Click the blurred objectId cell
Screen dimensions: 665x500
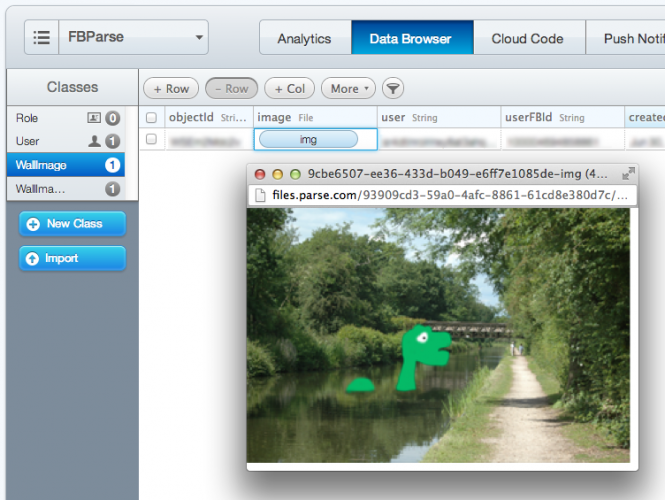pos(209,140)
